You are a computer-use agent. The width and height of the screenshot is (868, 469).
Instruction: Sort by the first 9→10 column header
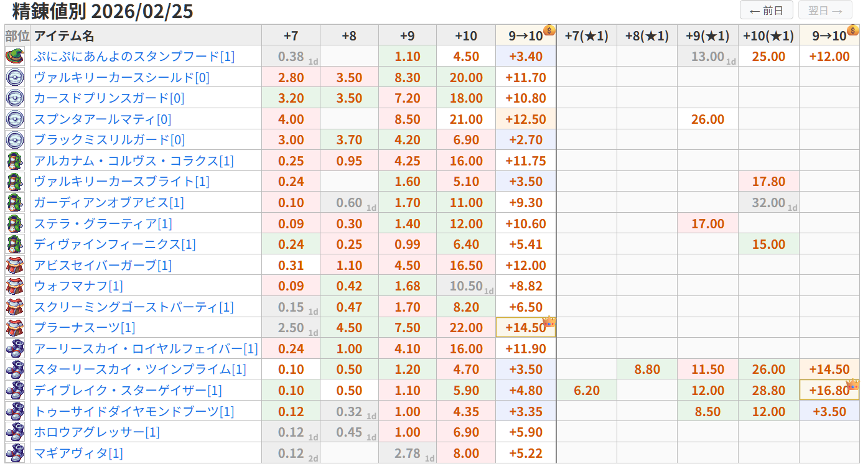point(526,36)
